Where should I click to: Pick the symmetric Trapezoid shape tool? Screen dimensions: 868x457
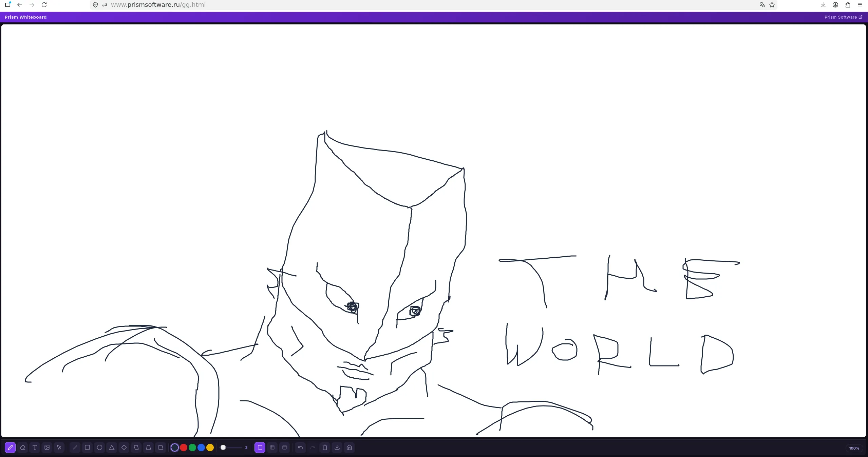click(149, 448)
